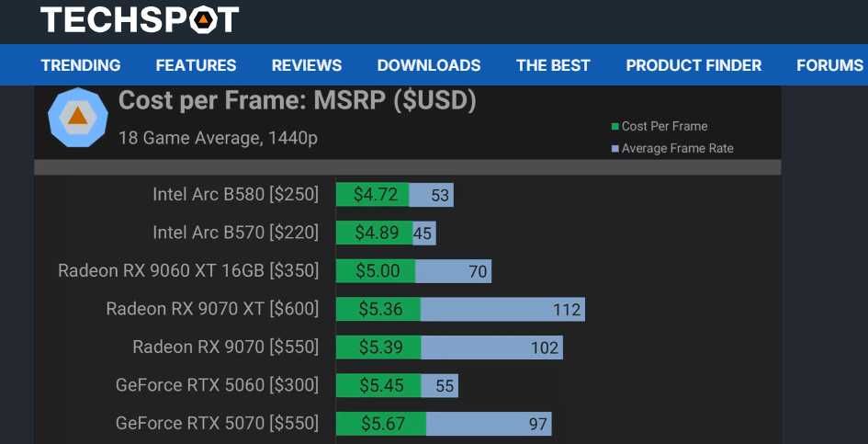
Task: Open the FEATURES menu
Action: click(x=196, y=65)
